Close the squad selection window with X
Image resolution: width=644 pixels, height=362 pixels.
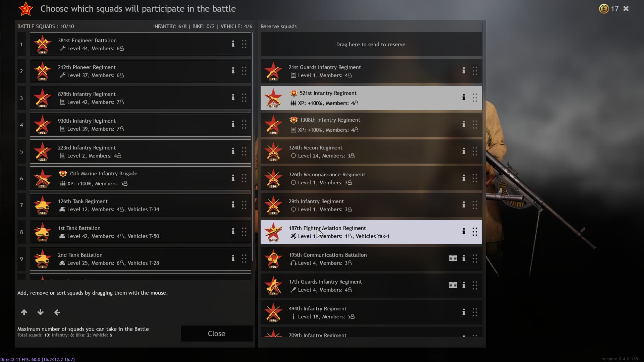click(626, 9)
